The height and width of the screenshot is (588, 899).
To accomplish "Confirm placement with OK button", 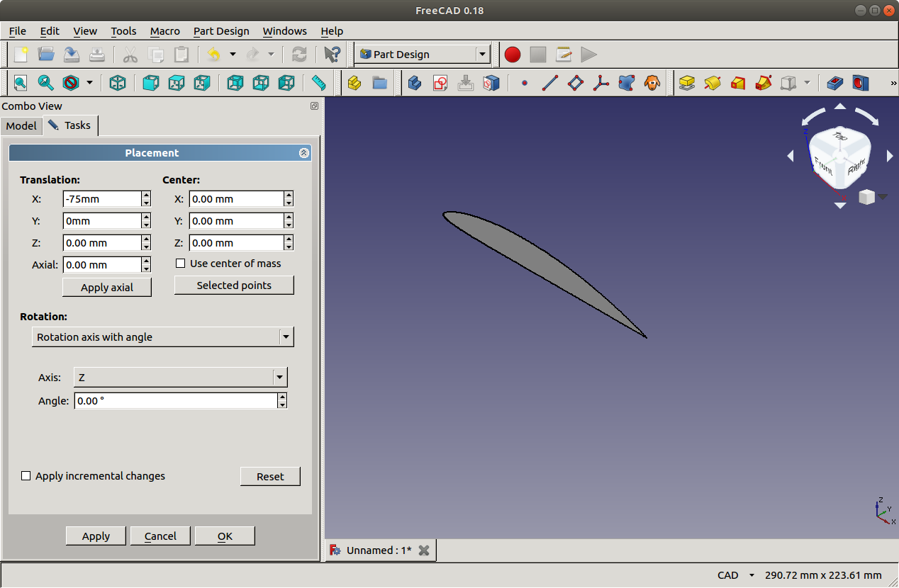I will point(225,536).
